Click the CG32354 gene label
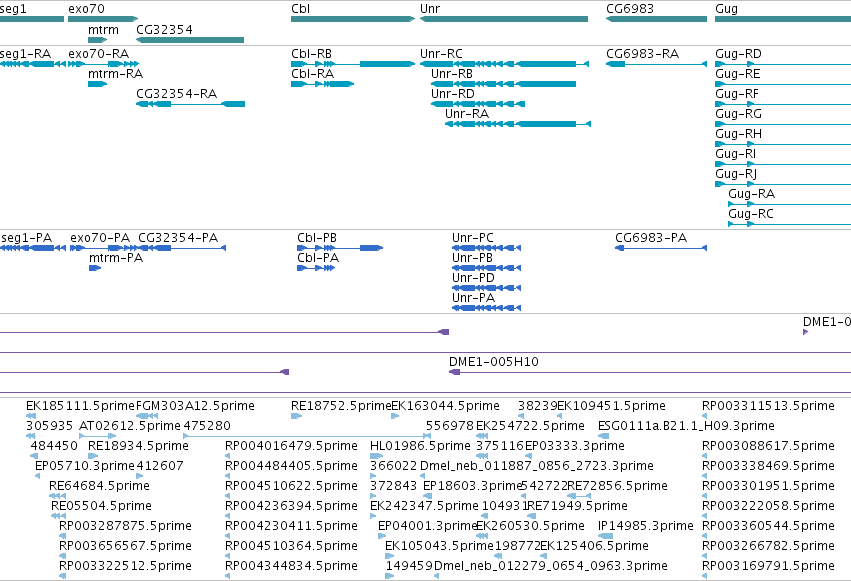The height and width of the screenshot is (581, 851). pyautogui.click(x=164, y=29)
